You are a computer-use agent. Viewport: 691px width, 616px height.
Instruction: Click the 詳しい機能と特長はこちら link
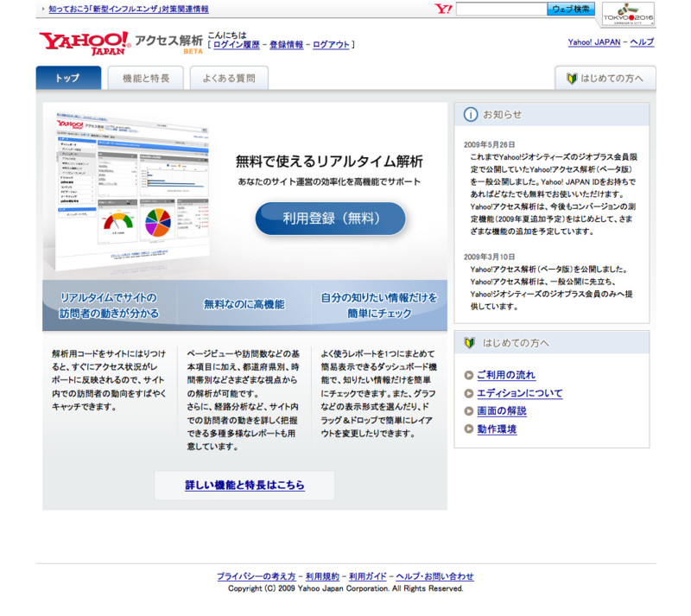244,485
